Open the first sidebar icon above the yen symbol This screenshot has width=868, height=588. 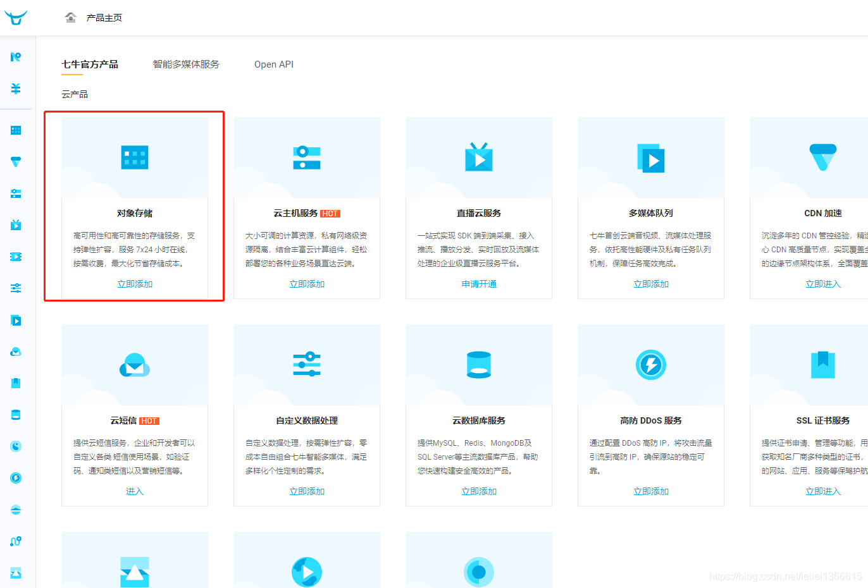click(x=16, y=57)
